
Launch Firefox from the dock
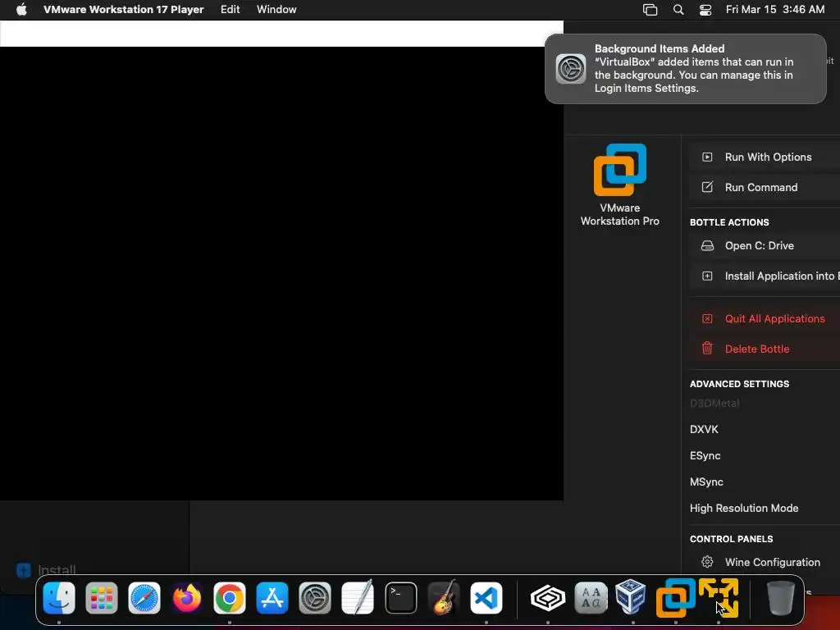point(186,598)
